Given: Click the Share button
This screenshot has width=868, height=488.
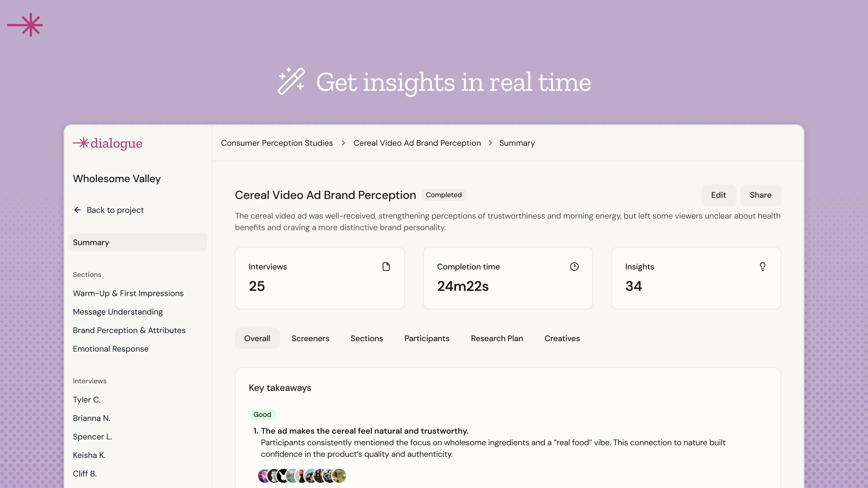Looking at the screenshot, I should tap(760, 195).
